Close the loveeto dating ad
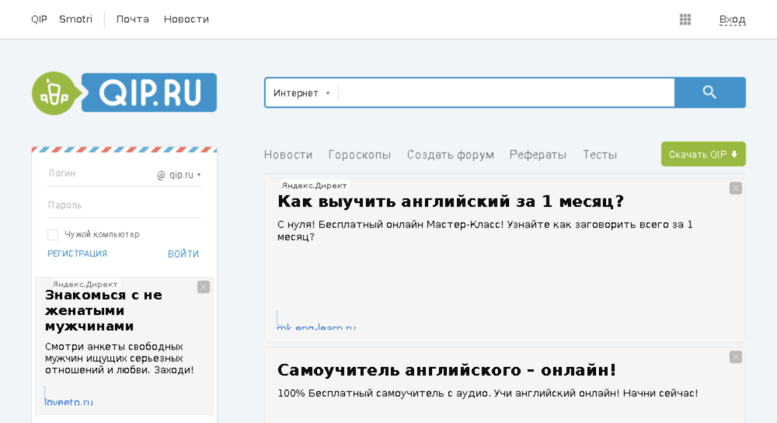Screen dimensions: 777x423 [x=203, y=287]
